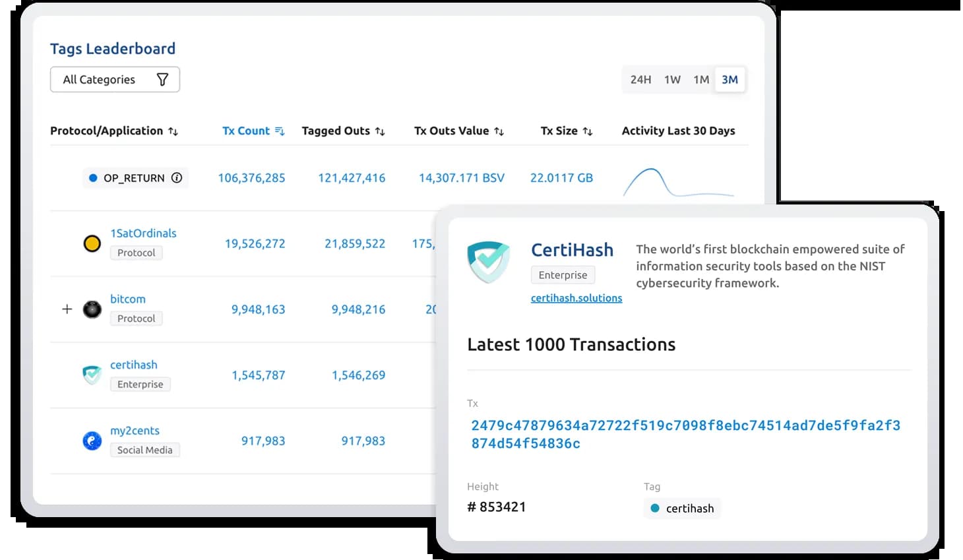Viewport: 963px width, 560px height.
Task: Click the OP_RETURN tag chip
Action: (135, 177)
